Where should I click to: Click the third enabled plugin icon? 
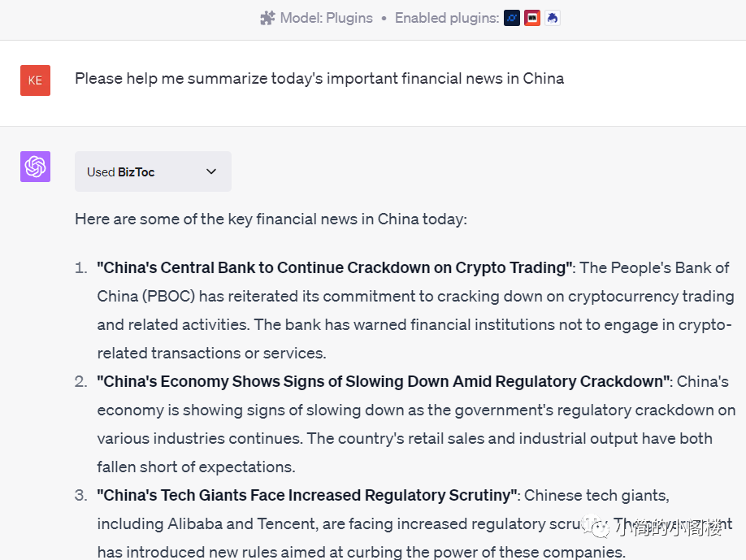click(553, 18)
